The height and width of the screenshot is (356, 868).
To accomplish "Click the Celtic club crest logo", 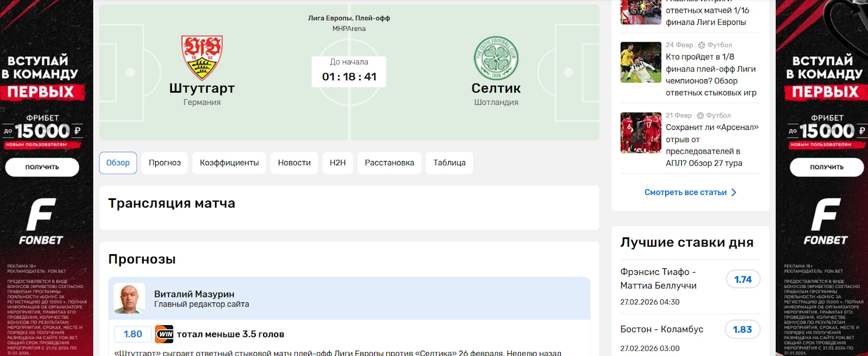I will click(496, 58).
